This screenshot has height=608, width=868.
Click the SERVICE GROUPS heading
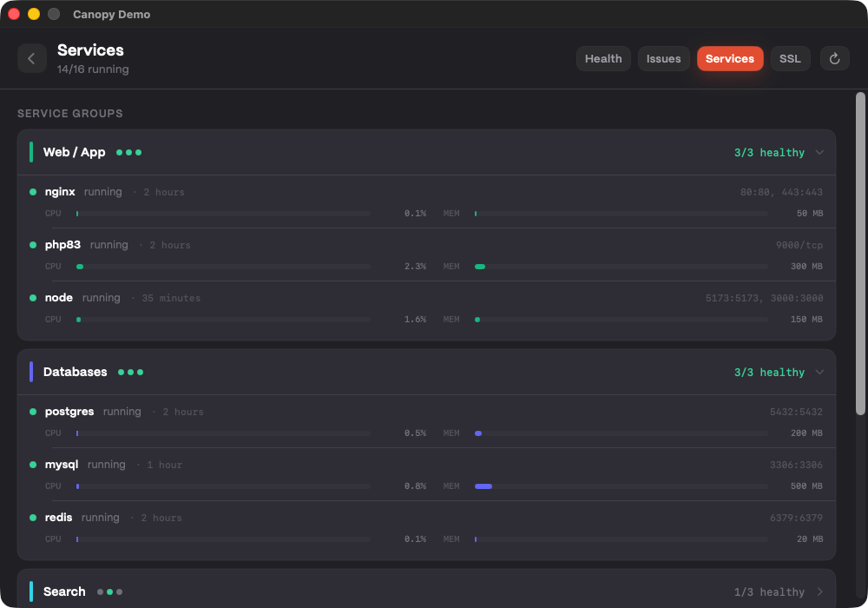69,114
